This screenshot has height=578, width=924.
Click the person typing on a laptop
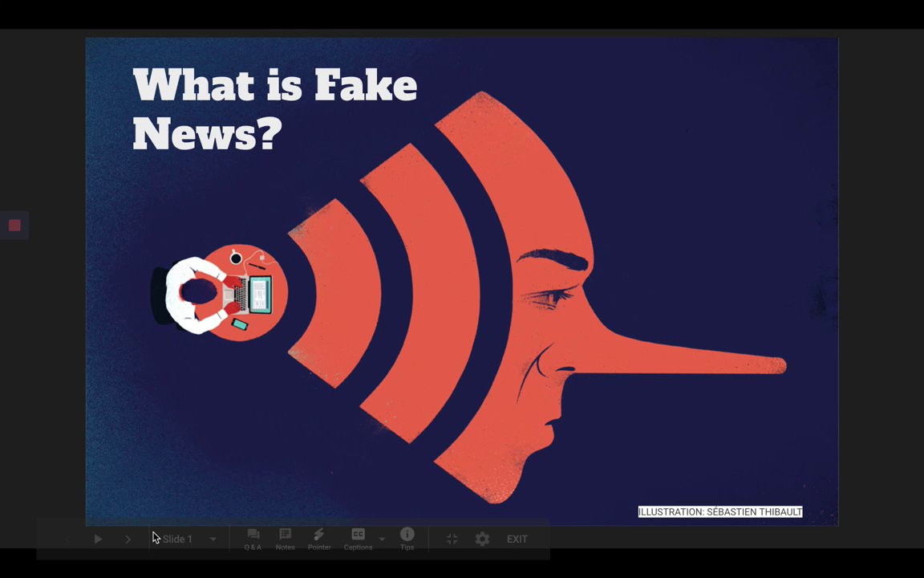[x=219, y=293]
